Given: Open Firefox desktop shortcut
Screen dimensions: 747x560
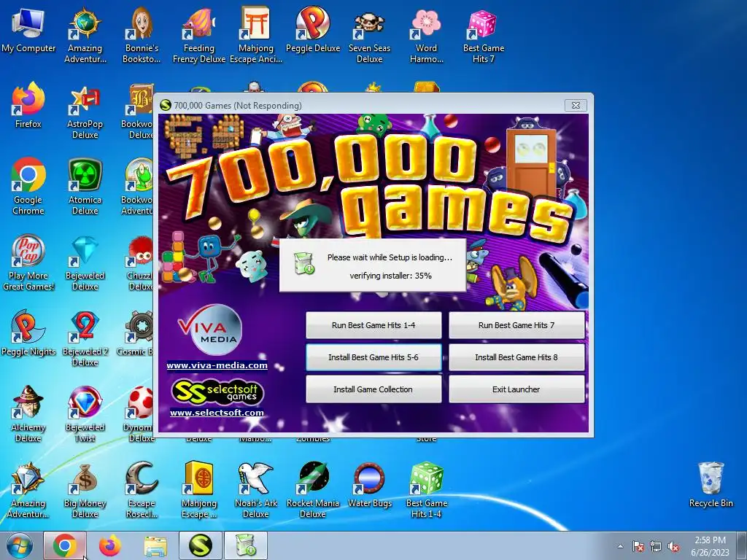Looking at the screenshot, I should tap(28, 106).
